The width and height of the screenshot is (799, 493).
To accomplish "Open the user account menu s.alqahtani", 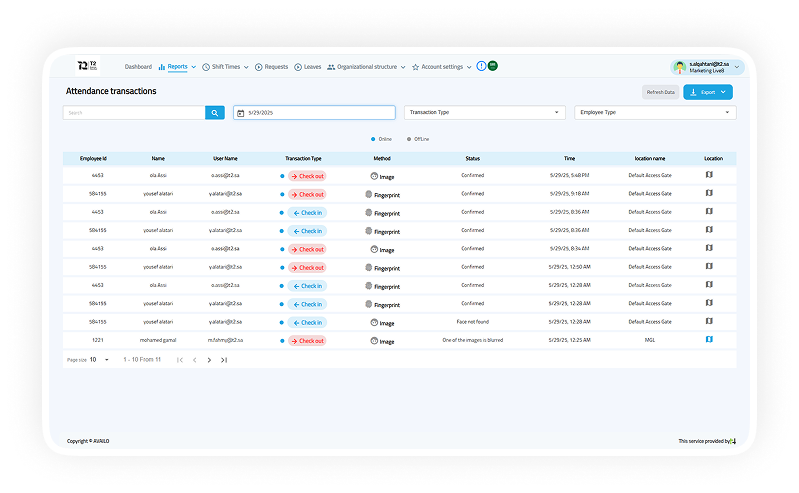I will 707,67.
